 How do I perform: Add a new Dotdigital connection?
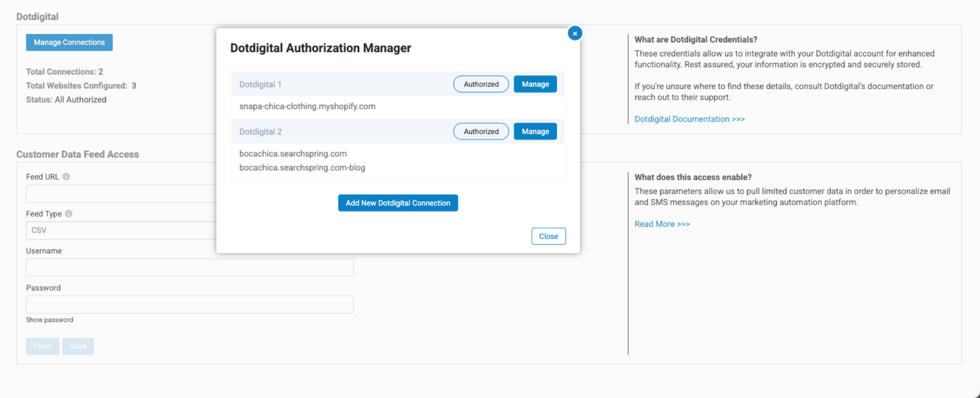[398, 203]
